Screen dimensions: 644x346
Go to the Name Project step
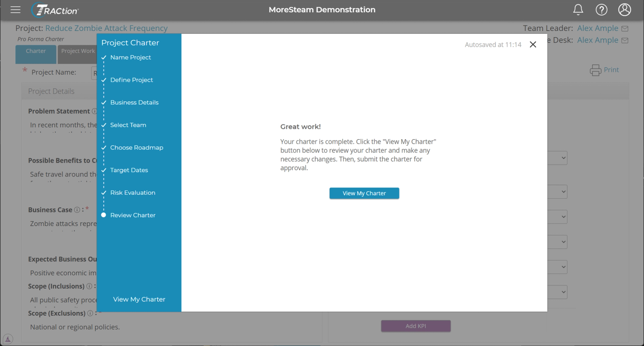pos(131,58)
